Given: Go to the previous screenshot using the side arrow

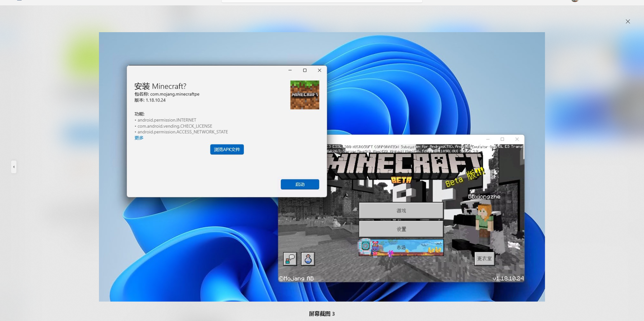Looking at the screenshot, I should tap(14, 167).
